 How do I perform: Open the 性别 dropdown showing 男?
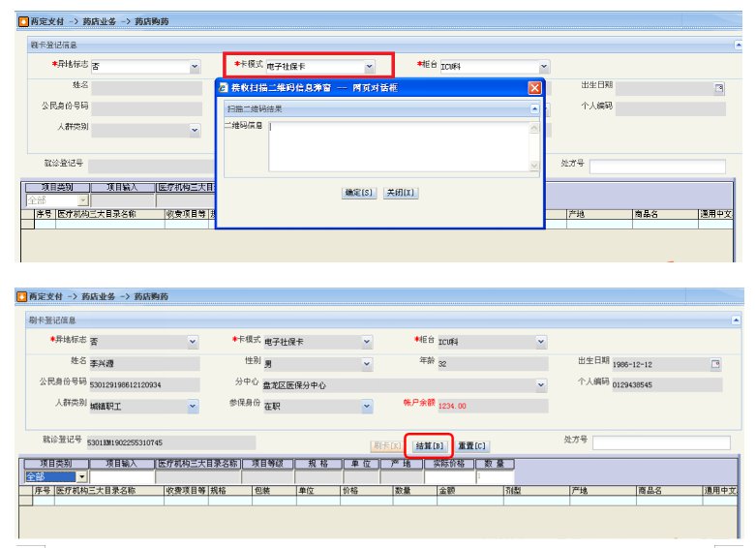click(367, 364)
